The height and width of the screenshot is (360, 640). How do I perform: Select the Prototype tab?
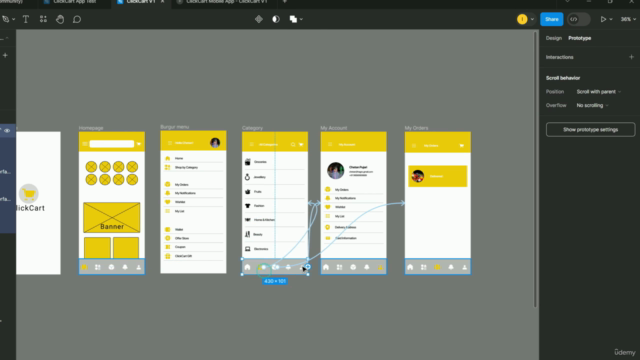(x=580, y=38)
